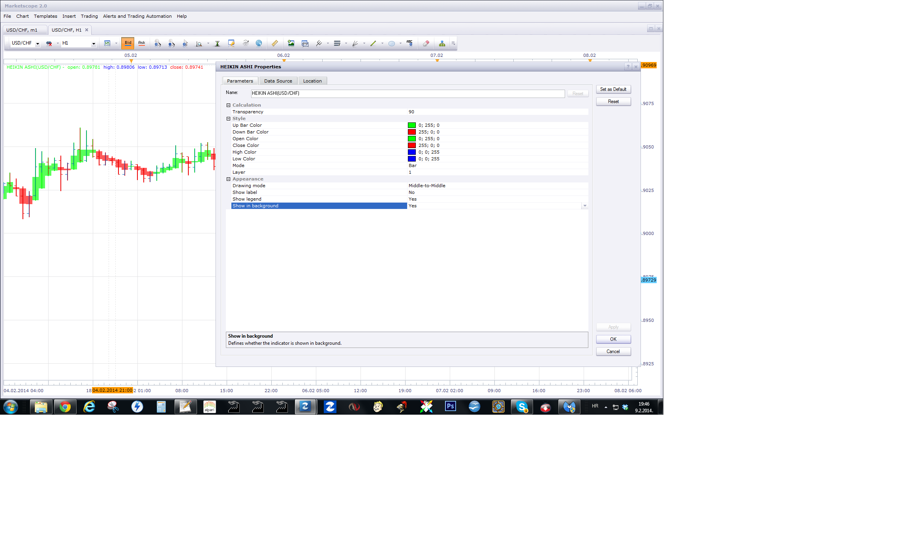Click the zoom in magnifier icon
Screen dimensions: 924x560
click(x=158, y=43)
